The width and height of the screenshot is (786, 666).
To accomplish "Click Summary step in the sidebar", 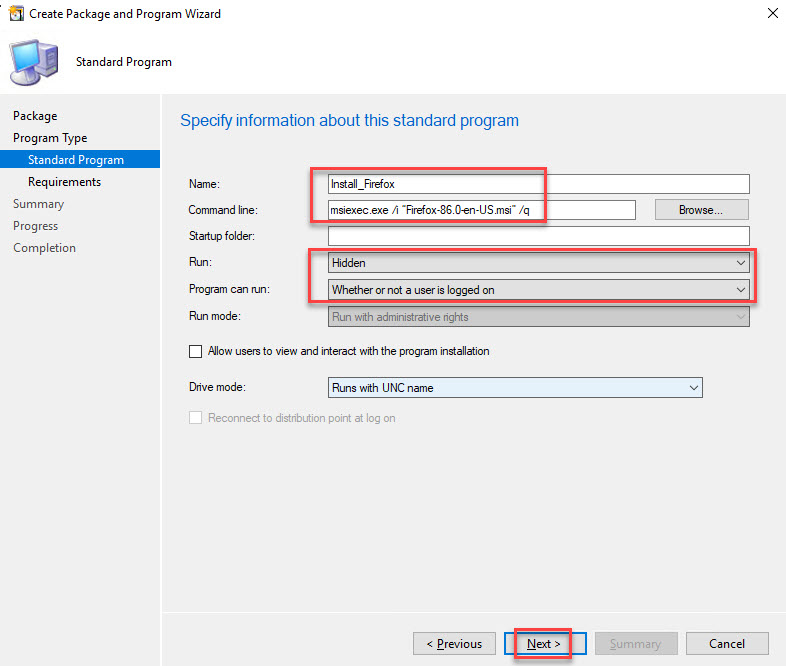I will 38,204.
